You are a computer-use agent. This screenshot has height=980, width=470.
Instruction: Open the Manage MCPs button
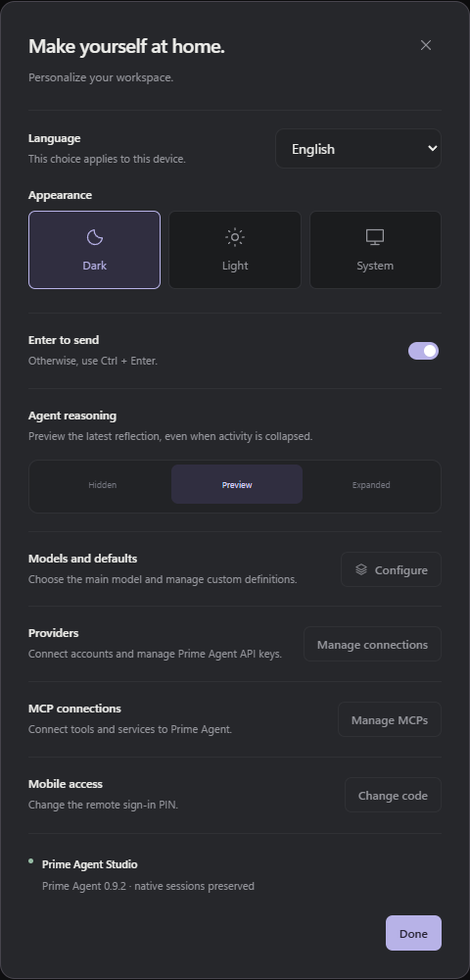tap(390, 720)
